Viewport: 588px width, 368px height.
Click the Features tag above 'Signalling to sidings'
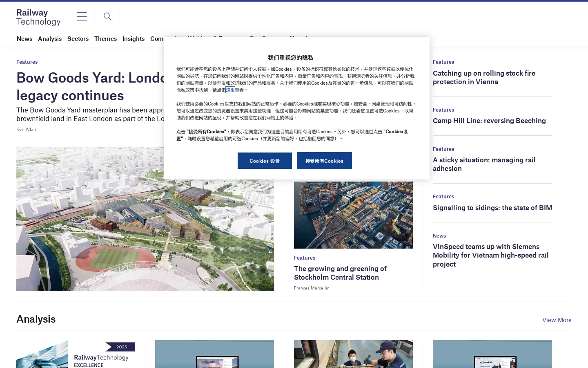443,197
